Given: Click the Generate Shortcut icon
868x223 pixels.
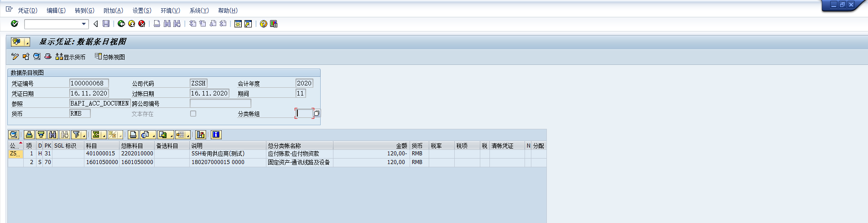Looking at the screenshot, I should click(248, 24).
